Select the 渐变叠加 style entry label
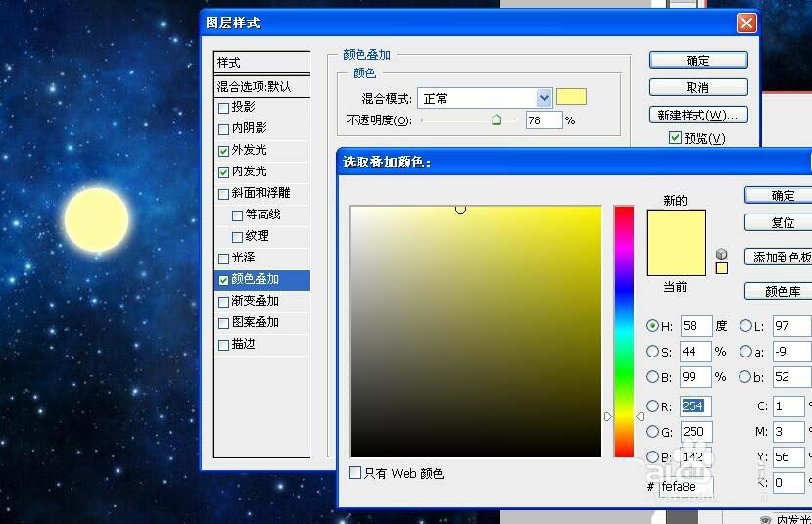The width and height of the screenshot is (812, 524). click(x=256, y=301)
